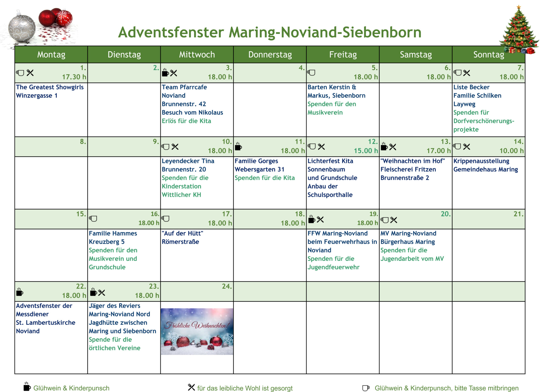Select the Donnerstag column header
Image resolution: width=549 pixels, height=392 pixels.
[x=270, y=55]
